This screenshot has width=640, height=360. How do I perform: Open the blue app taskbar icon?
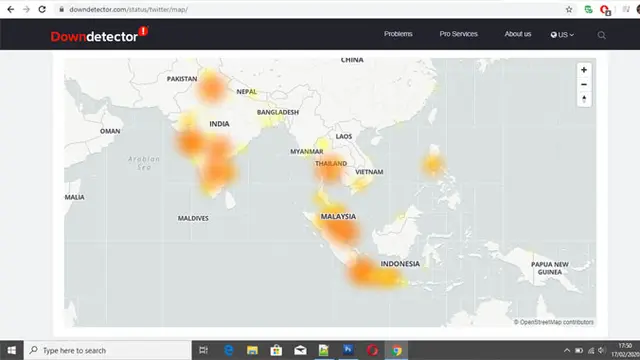click(348, 350)
